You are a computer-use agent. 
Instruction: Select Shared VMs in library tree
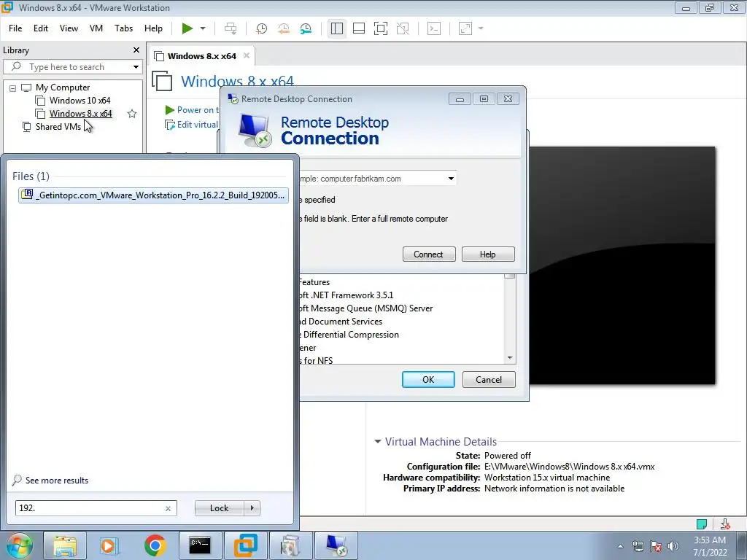click(x=58, y=127)
